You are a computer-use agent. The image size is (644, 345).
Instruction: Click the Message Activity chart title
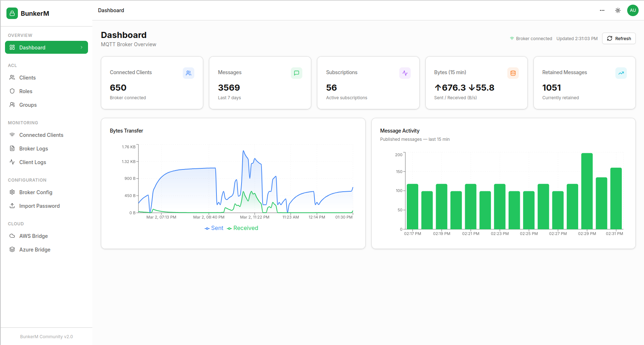pyautogui.click(x=400, y=131)
